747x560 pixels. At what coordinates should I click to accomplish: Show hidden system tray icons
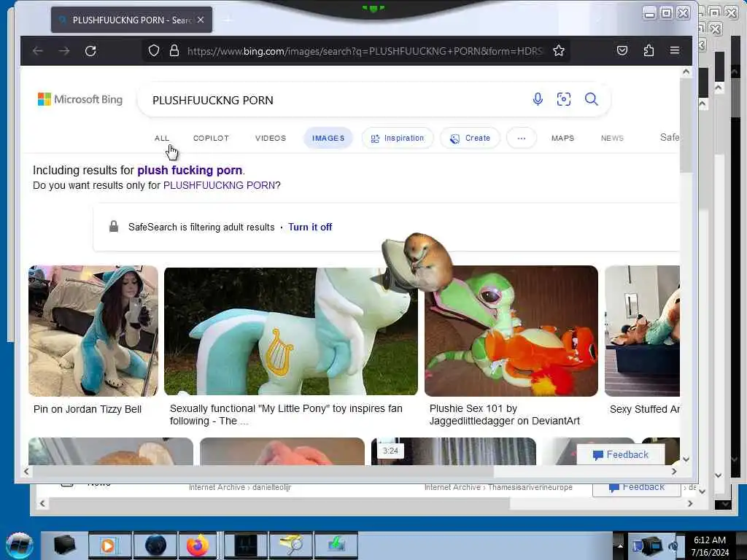pyautogui.click(x=620, y=545)
